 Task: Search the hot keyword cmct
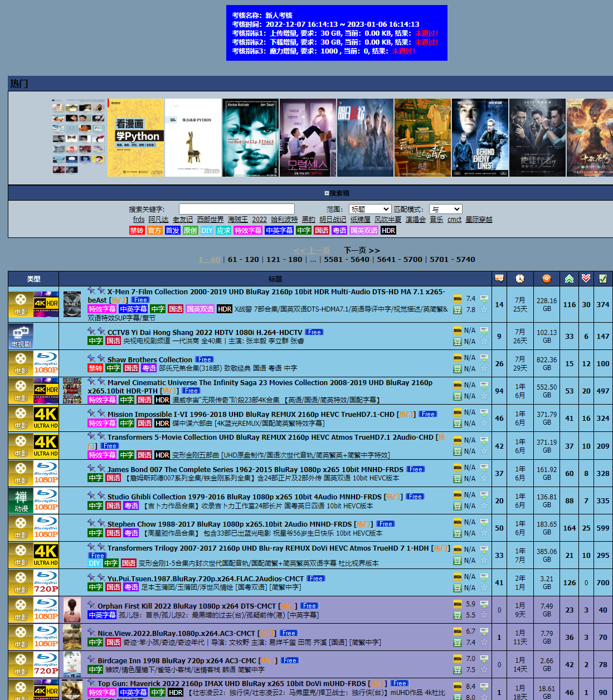[454, 220]
